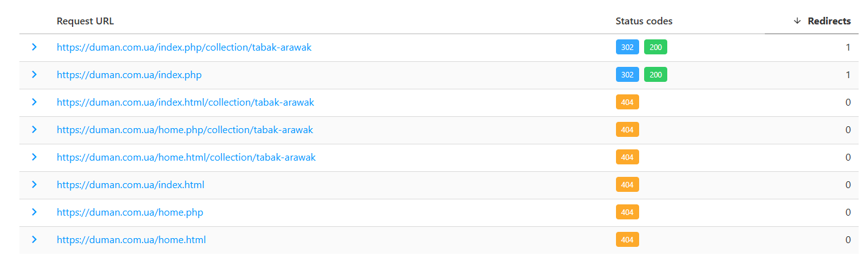Expand the index.html/collection/tabak-arawak row

[x=34, y=102]
